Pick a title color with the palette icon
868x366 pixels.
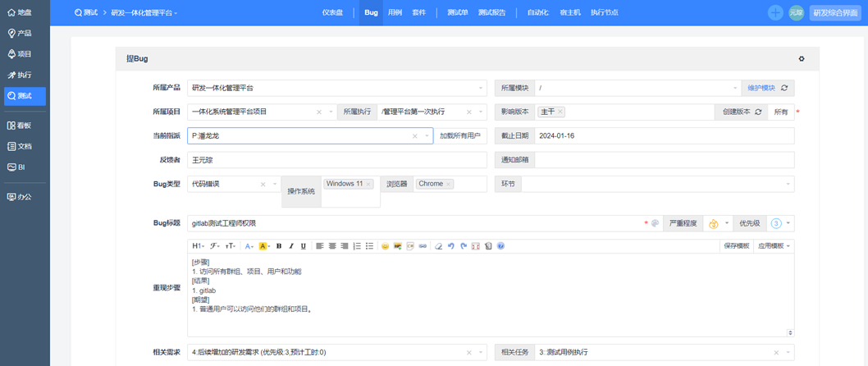(x=655, y=224)
